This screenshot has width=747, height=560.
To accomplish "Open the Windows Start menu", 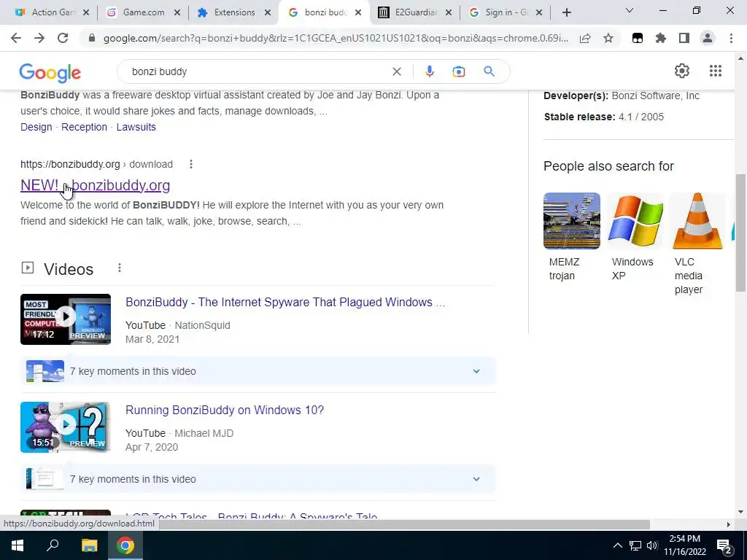I will coord(18,545).
